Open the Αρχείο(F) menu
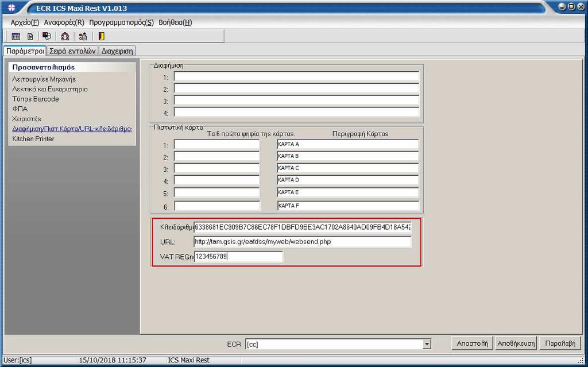The image size is (588, 367). point(25,22)
